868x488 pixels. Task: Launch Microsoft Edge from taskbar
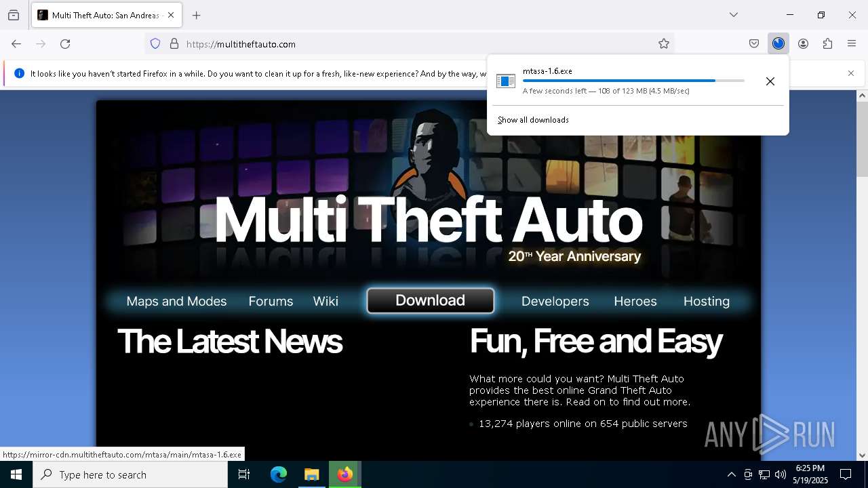click(x=279, y=474)
